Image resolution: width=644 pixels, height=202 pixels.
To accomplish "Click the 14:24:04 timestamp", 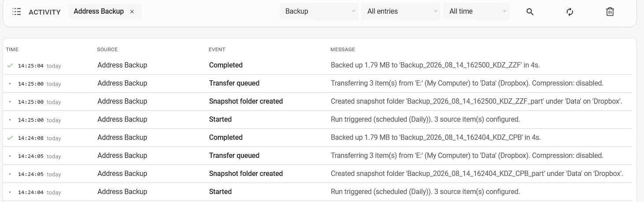I will click(31, 192).
